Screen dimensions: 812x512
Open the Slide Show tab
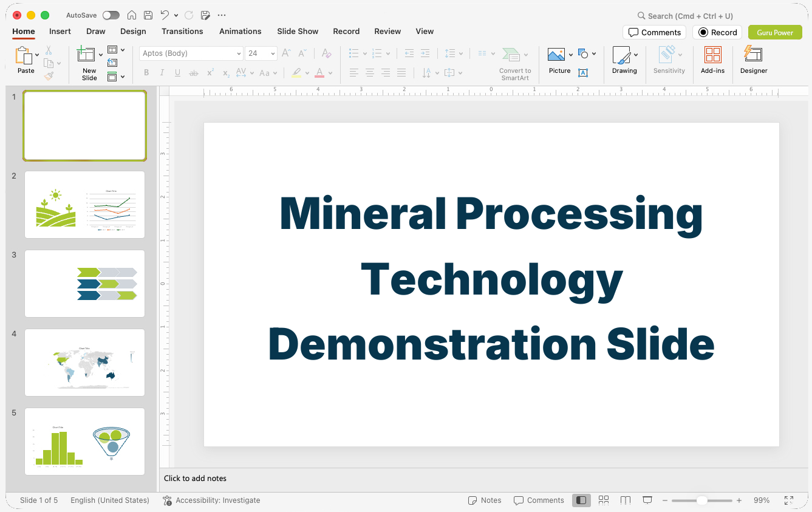coord(298,31)
